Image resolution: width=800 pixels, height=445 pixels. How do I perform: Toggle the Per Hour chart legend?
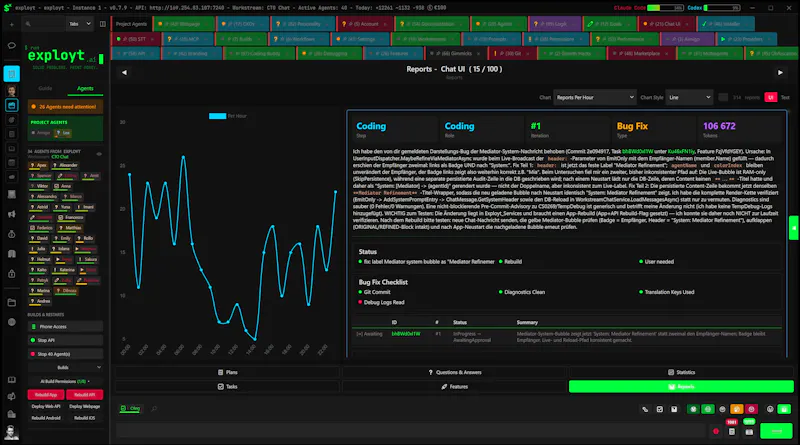pyautogui.click(x=228, y=116)
